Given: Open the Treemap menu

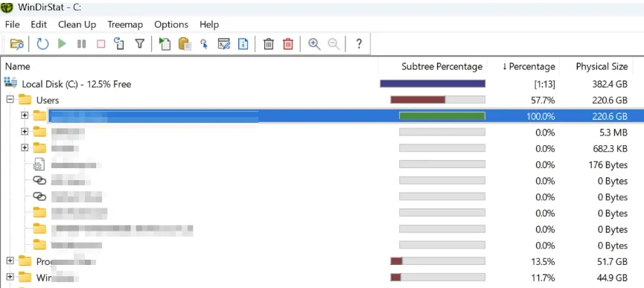Looking at the screenshot, I should pyautogui.click(x=125, y=25).
